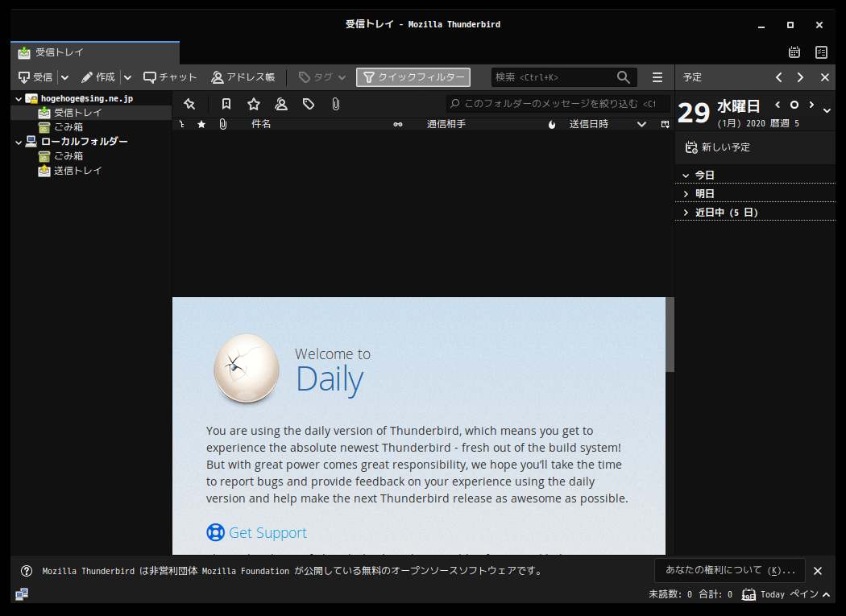Sort by 通信相手 column
Viewport: 846px width, 616px height.
pos(446,124)
